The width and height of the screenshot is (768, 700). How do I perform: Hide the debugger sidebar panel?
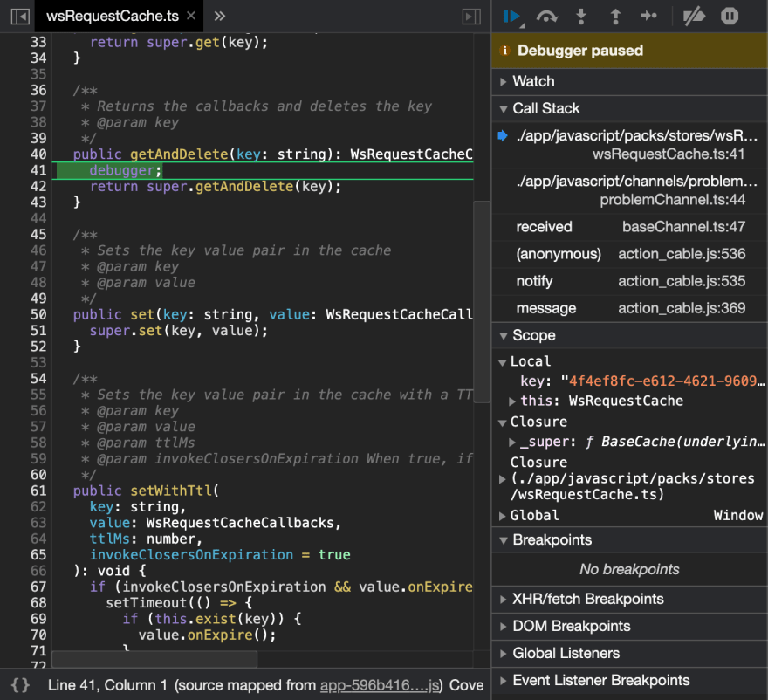[471, 16]
